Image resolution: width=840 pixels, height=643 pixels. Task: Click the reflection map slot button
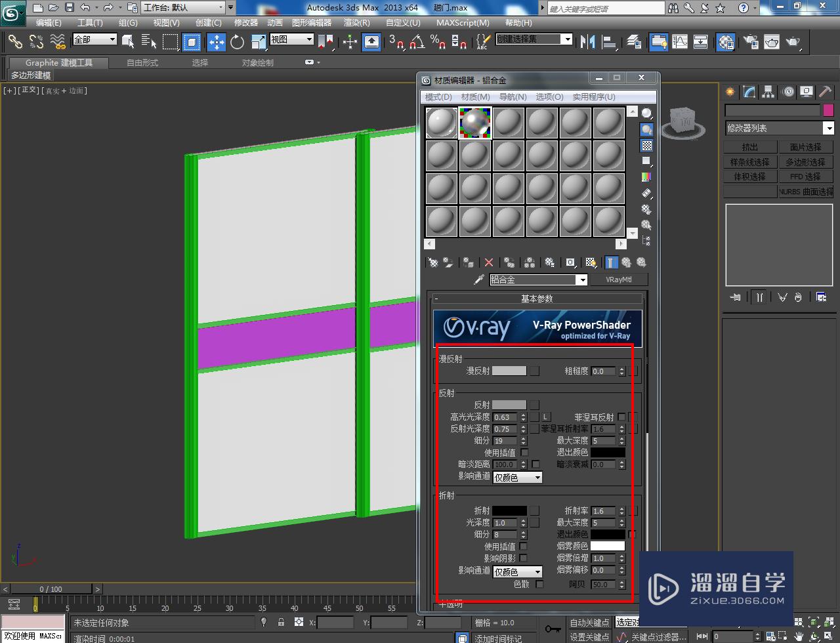(x=535, y=405)
